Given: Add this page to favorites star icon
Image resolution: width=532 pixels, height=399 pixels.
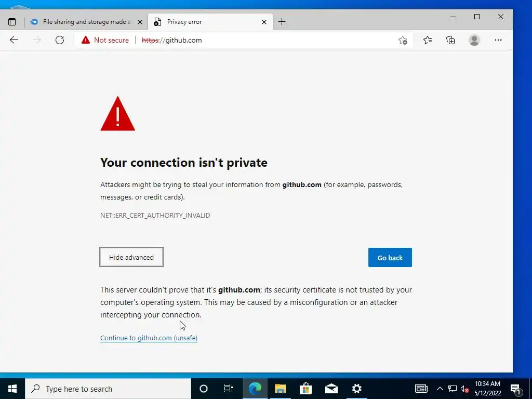Looking at the screenshot, I should coord(403,41).
